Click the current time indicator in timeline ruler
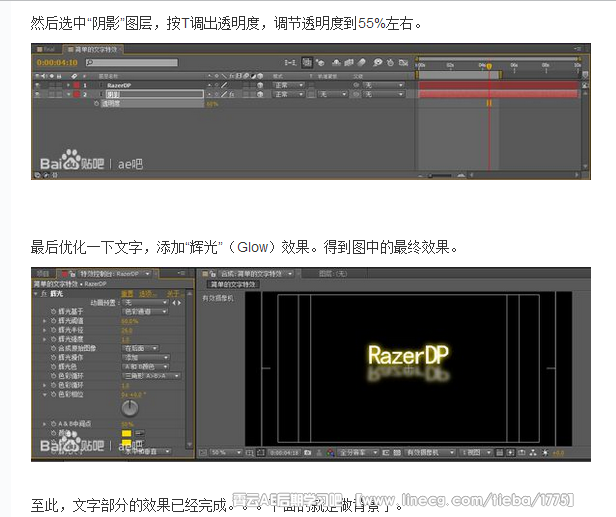616x517 pixels. point(489,66)
